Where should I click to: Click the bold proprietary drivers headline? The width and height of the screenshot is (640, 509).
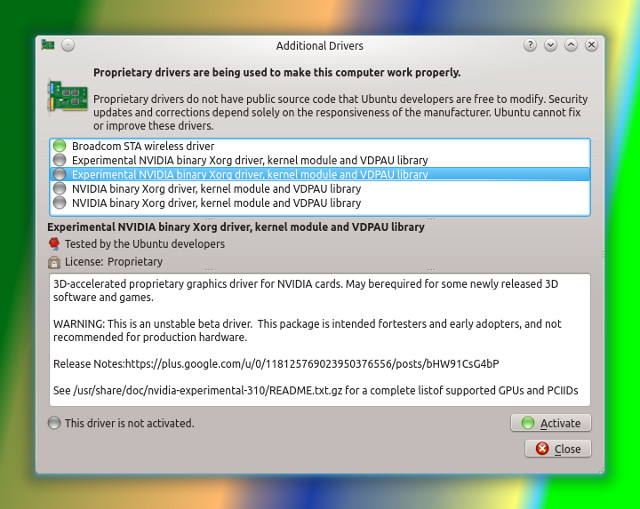pos(277,72)
